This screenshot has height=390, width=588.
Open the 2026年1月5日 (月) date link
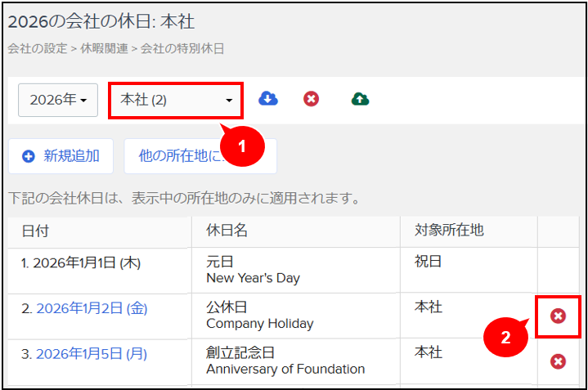tap(92, 354)
